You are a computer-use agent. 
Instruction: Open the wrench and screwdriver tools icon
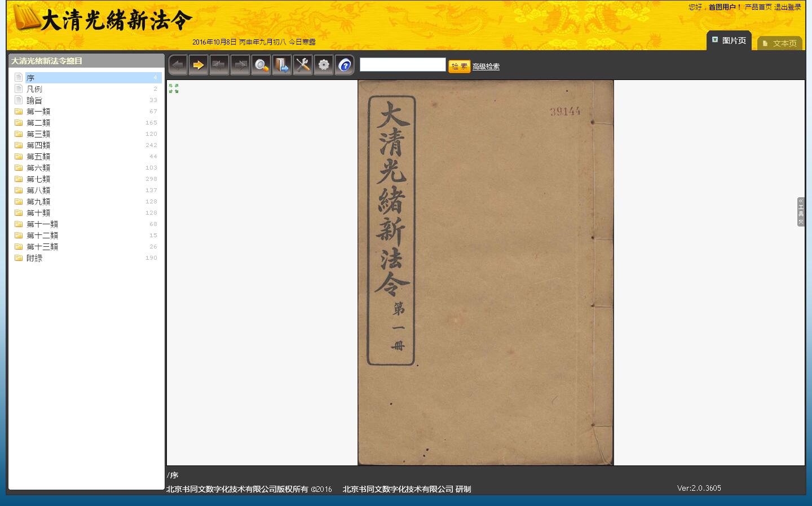pos(303,65)
